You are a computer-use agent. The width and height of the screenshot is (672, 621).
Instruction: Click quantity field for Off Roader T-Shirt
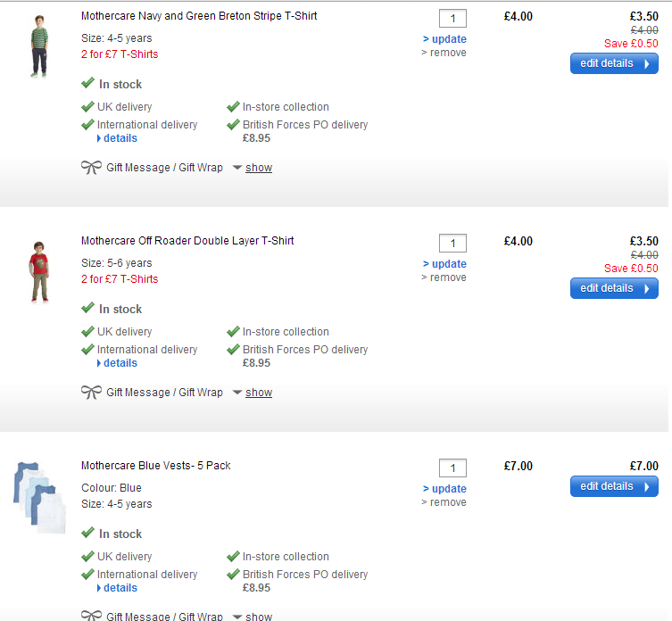[452, 244]
